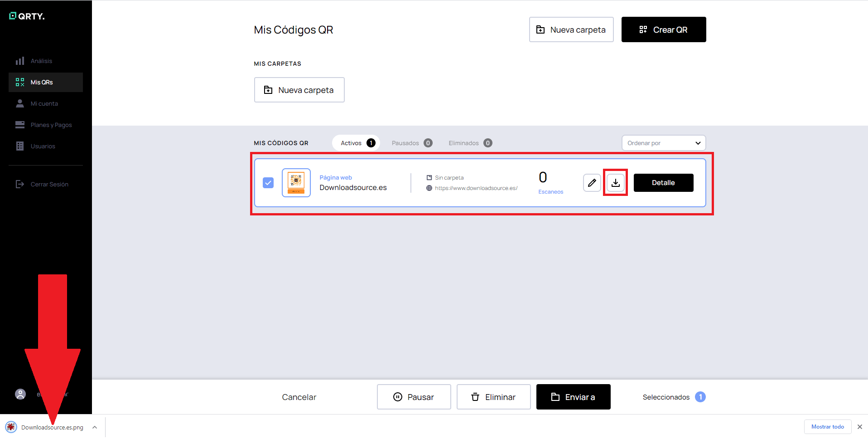Click the Pausar button

[414, 397]
